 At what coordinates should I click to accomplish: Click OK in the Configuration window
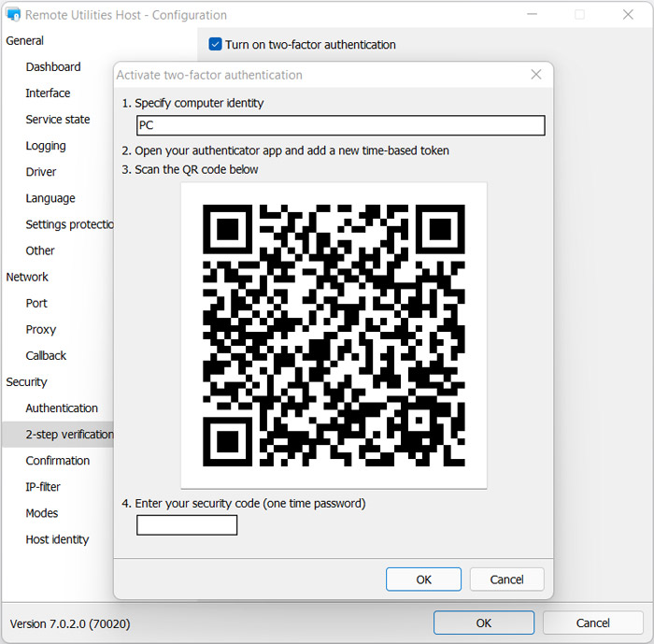(x=484, y=623)
